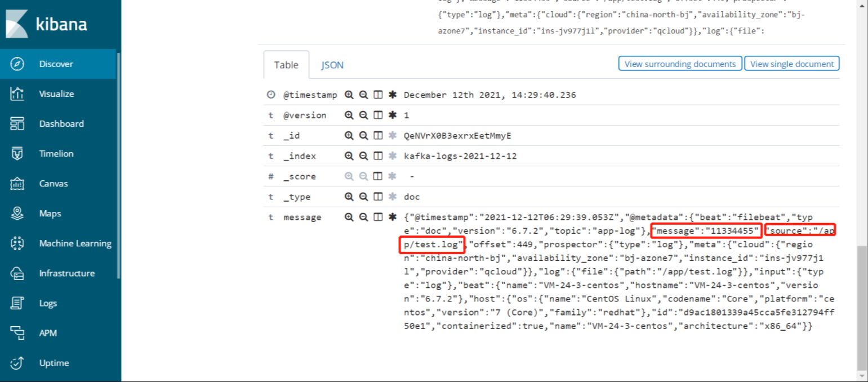Filter out value on @timestamp row
This screenshot has height=382, width=868.
[x=364, y=95]
